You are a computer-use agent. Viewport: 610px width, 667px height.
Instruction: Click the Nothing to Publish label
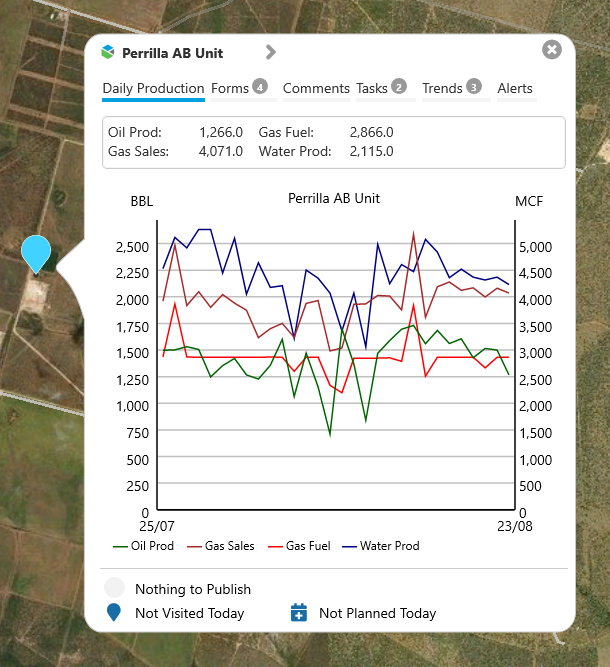193,589
